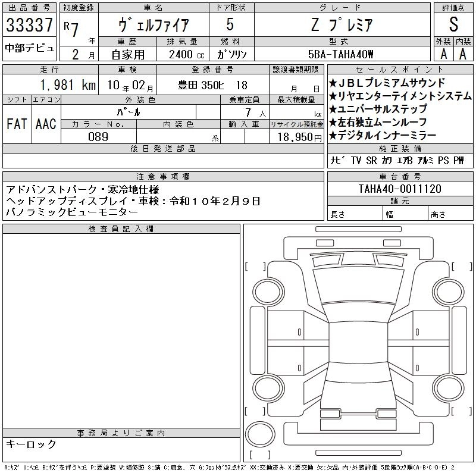
Task: Click the color number 089
Action: [98, 137]
